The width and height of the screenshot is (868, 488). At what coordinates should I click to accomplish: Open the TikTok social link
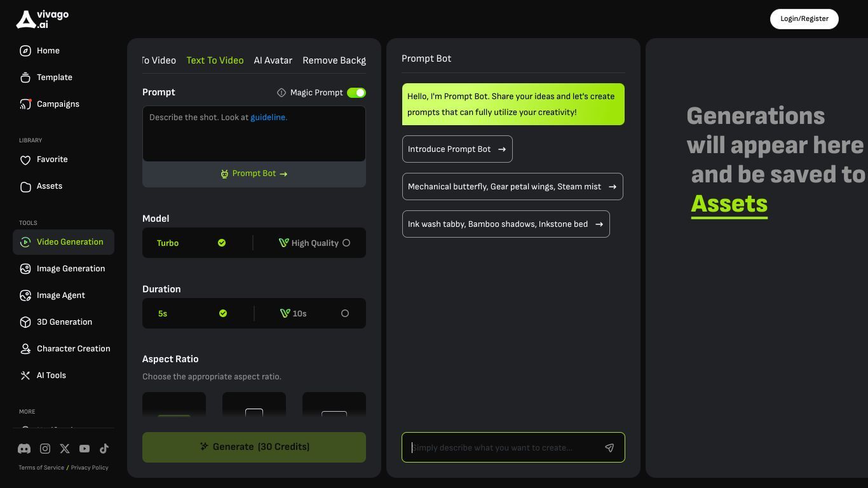[x=104, y=449]
